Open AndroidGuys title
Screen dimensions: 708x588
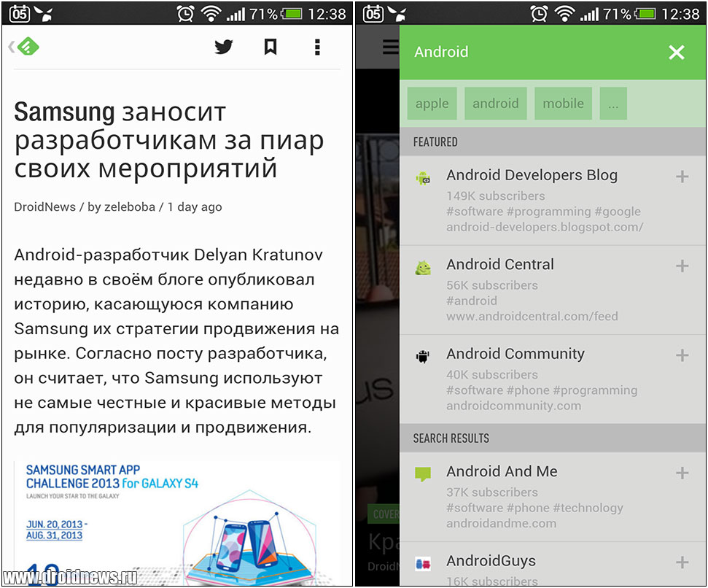pos(491,561)
